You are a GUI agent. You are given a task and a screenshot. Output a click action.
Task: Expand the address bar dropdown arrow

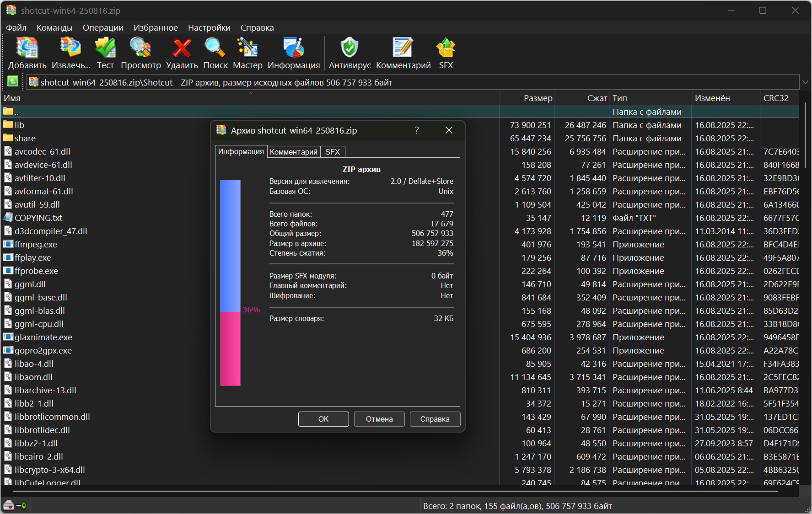tap(805, 82)
